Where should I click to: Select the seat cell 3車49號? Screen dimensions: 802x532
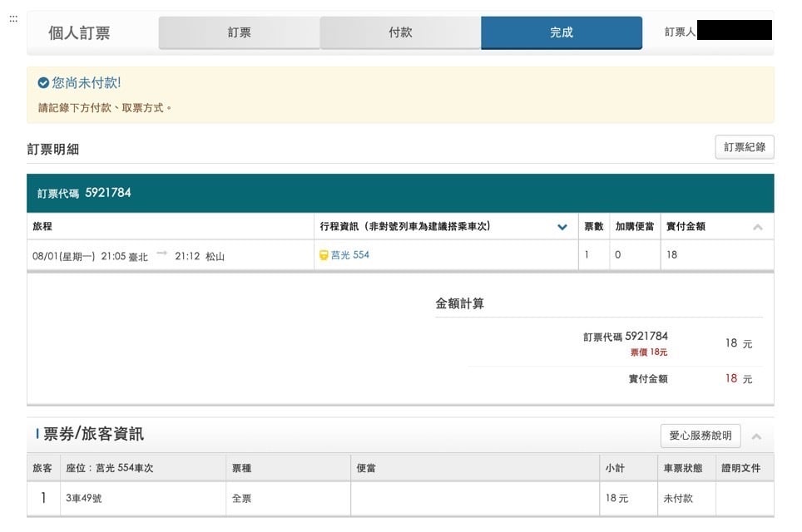[x=83, y=499]
